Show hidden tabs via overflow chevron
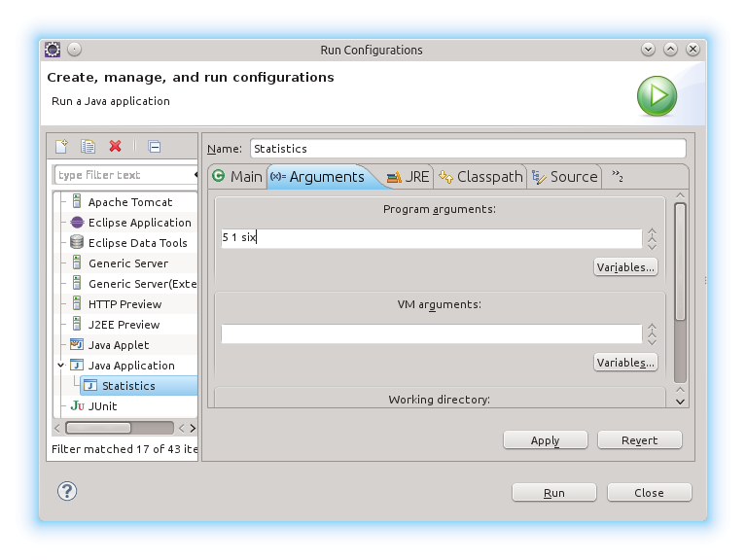746x560 pixels. tap(617, 176)
